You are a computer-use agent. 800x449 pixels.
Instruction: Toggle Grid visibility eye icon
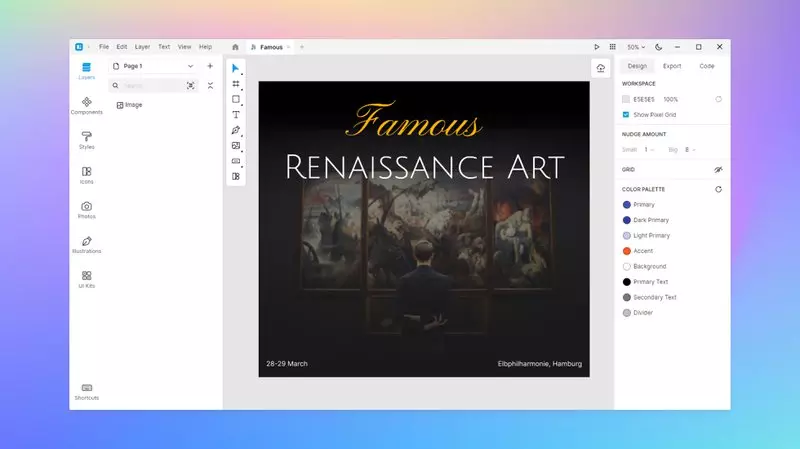(x=718, y=169)
